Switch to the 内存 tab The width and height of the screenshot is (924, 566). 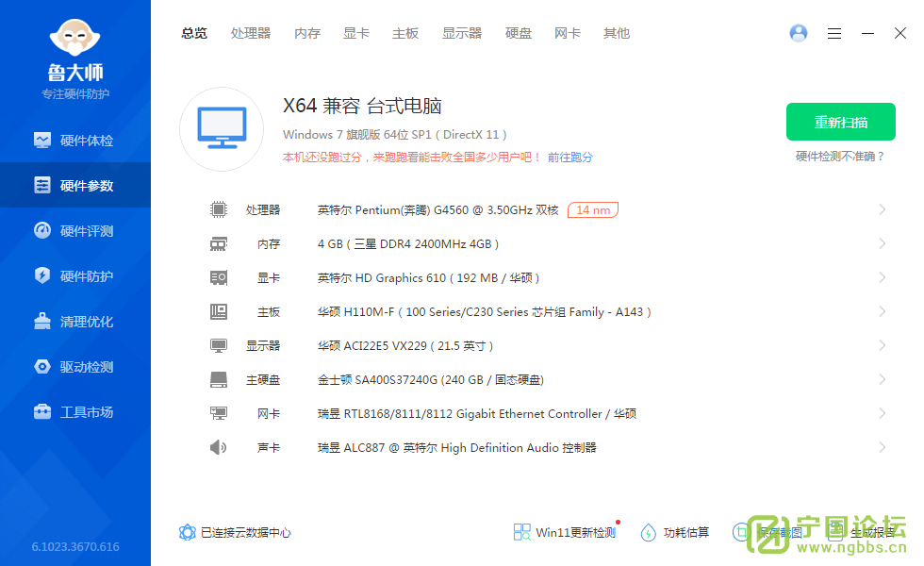click(307, 34)
